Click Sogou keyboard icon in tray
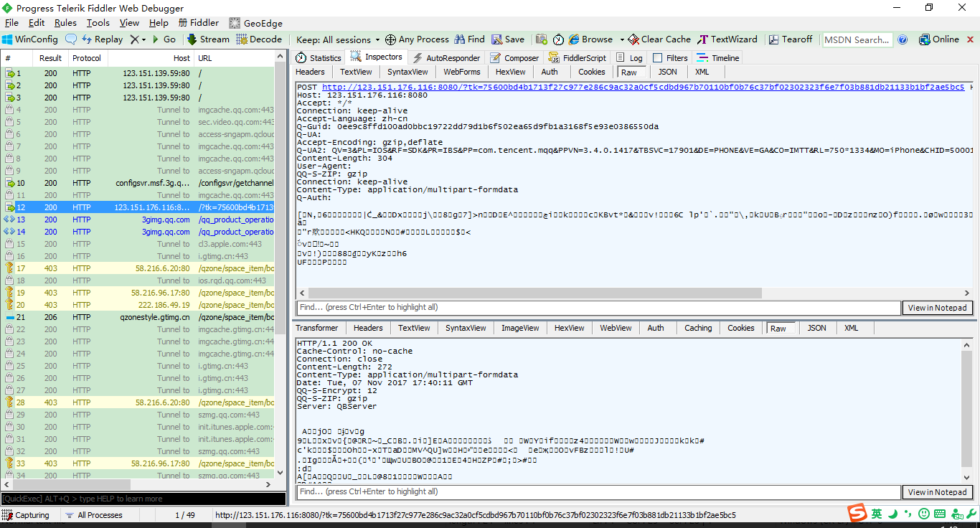 coord(940,514)
